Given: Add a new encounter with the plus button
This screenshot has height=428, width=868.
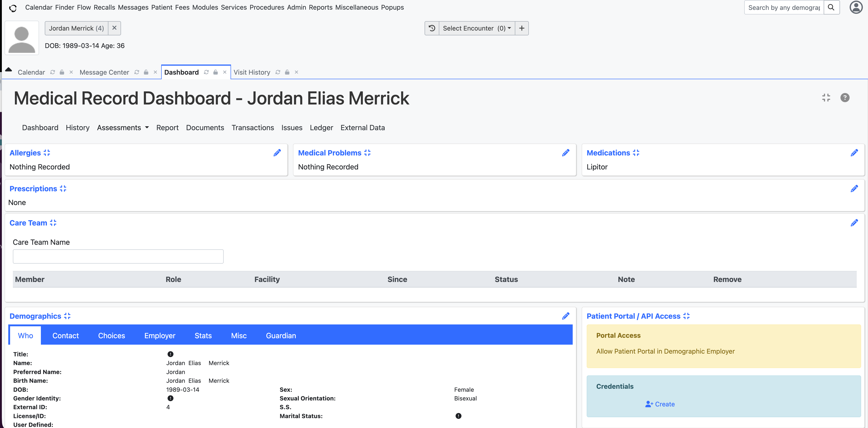Looking at the screenshot, I should [522, 28].
